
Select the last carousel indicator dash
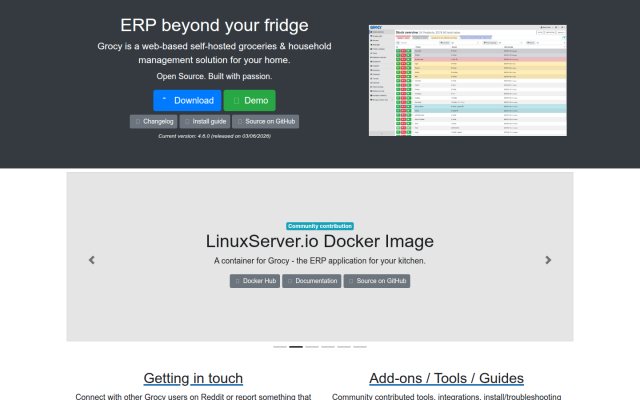click(360, 347)
